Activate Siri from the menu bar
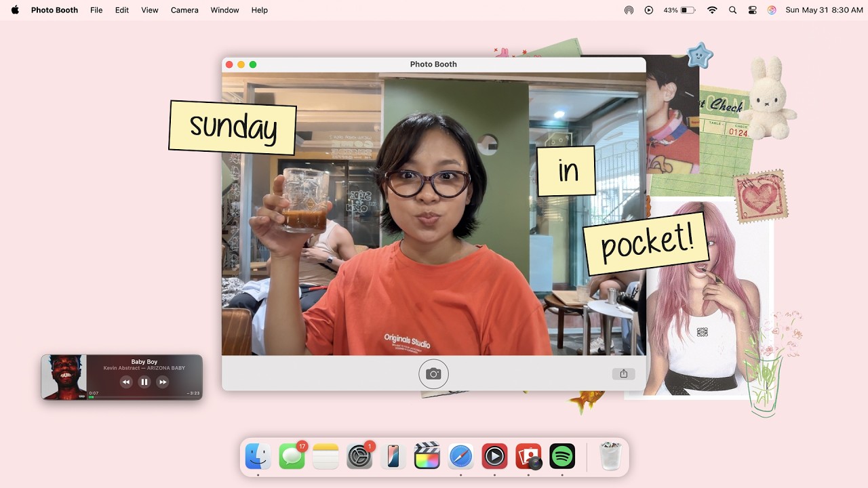 pos(772,10)
